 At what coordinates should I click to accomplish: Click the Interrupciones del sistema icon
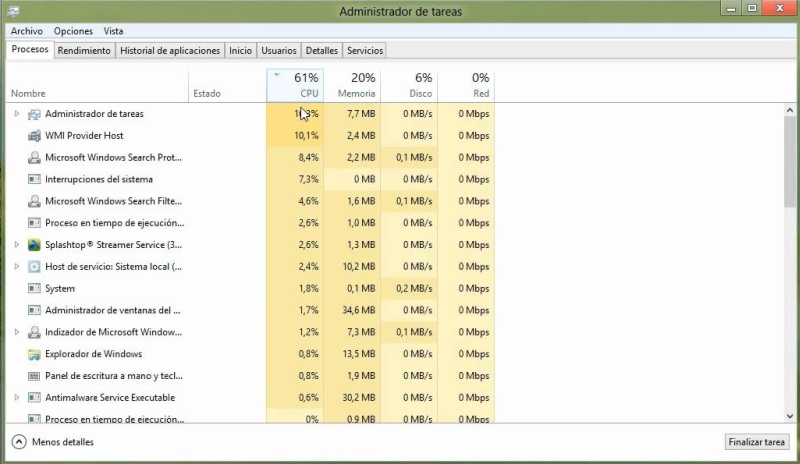(x=34, y=180)
